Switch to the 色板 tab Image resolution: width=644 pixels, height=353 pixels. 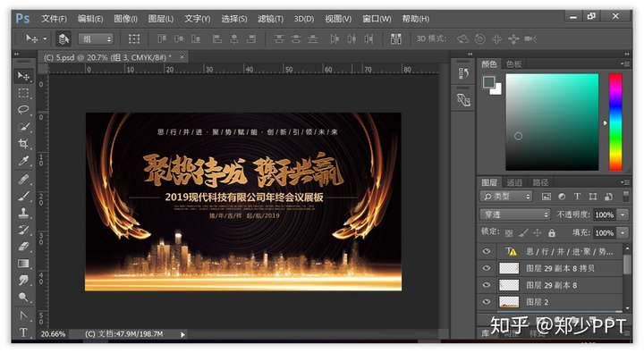[513, 63]
